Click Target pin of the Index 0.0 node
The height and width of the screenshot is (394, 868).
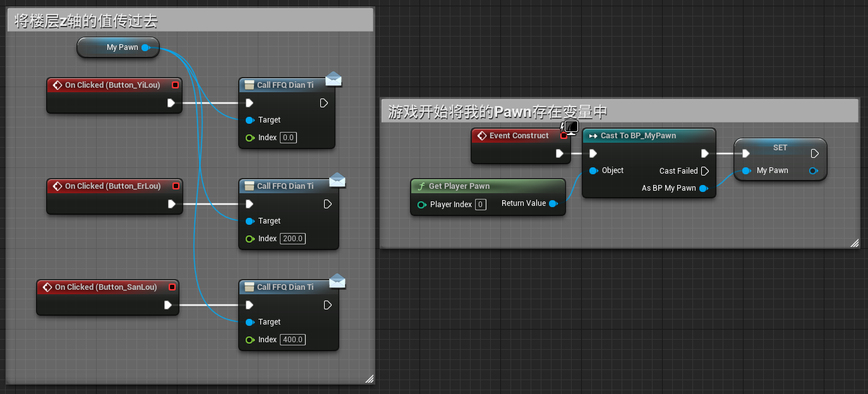pyautogui.click(x=249, y=120)
